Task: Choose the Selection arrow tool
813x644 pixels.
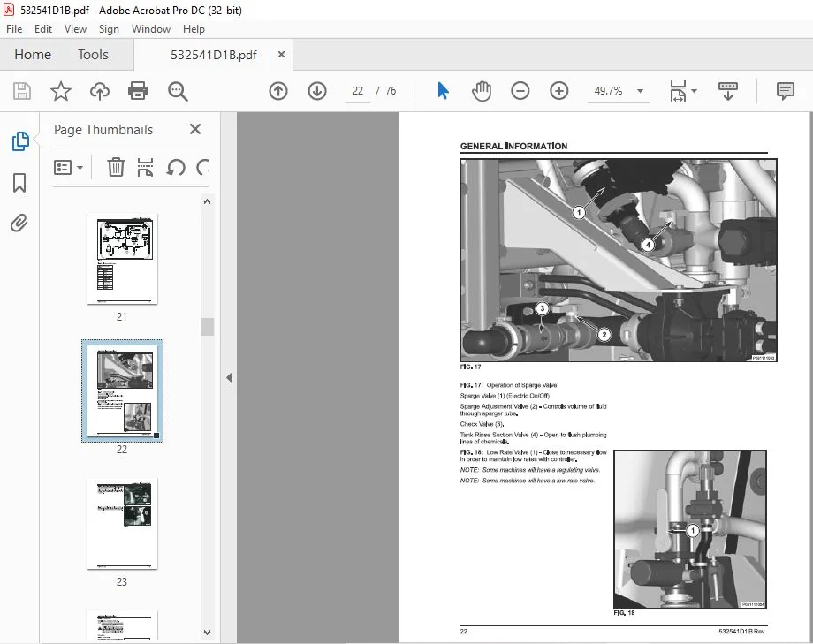Action: 443,91
